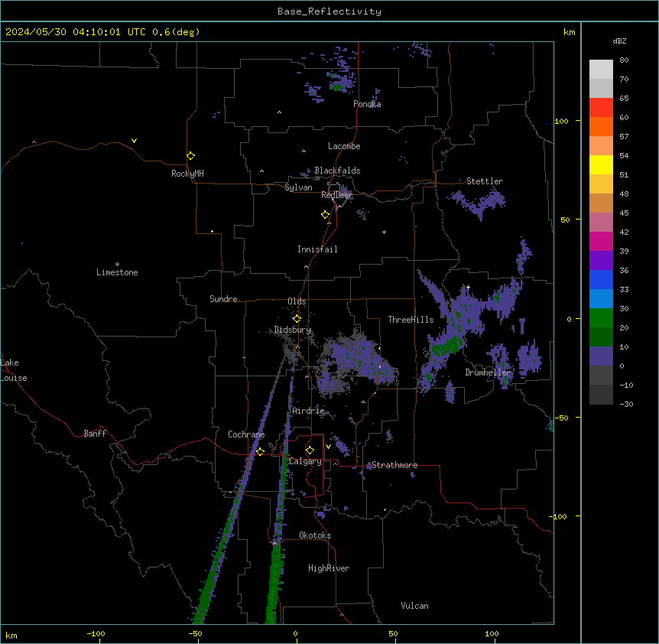Click the ThreeHills label
This screenshot has height=644, width=659.
(411, 320)
